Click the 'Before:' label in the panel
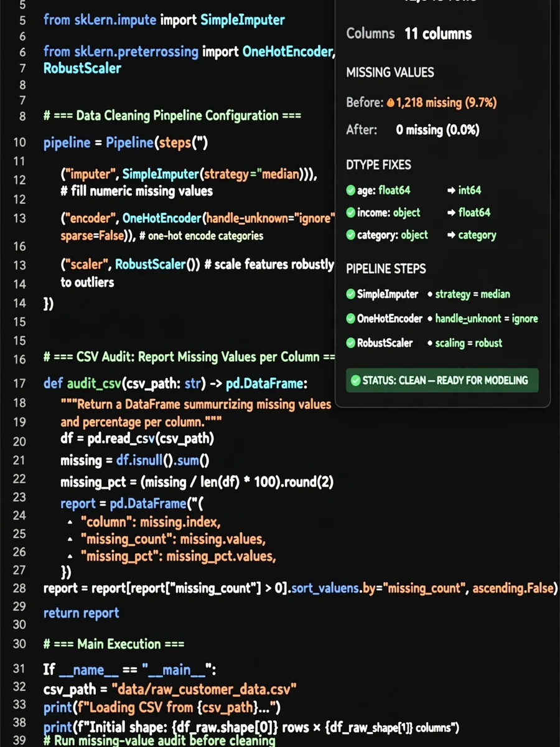This screenshot has height=747, width=560. pyautogui.click(x=365, y=103)
